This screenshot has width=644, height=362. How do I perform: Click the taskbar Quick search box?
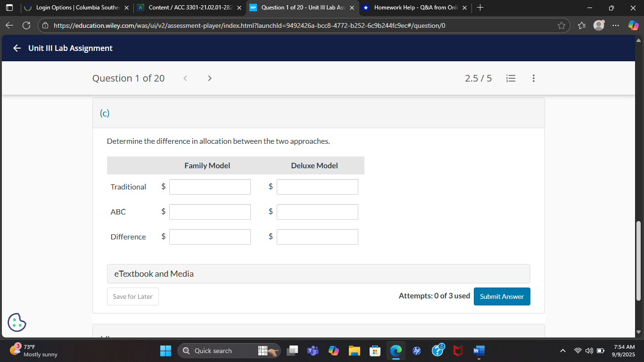click(229, 351)
